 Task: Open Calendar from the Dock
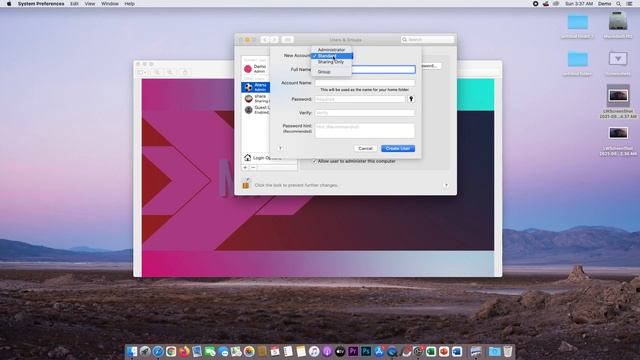coord(275,351)
